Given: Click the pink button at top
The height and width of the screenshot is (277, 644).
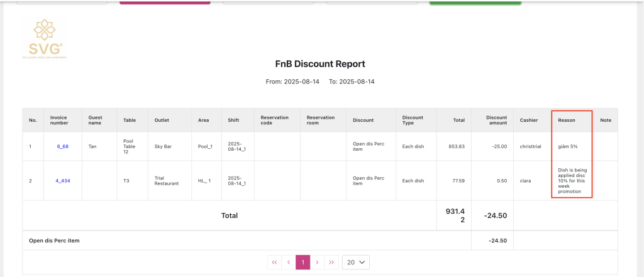Looking at the screenshot, I should 165,2.
